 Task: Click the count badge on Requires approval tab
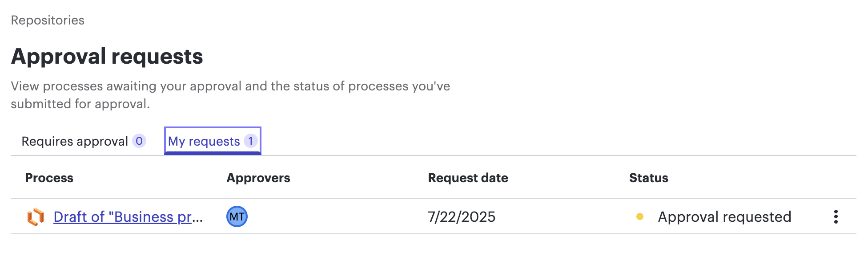point(139,141)
